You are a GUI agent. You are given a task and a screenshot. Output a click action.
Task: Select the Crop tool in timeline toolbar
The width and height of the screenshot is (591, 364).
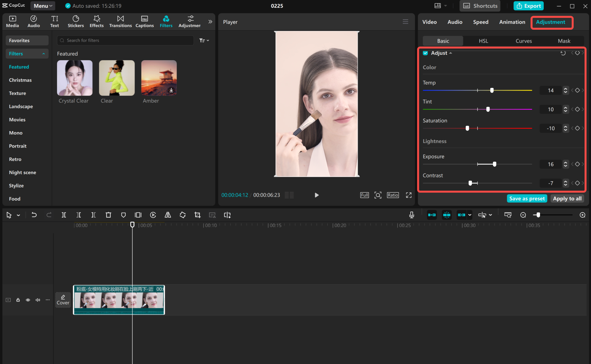(x=197, y=215)
